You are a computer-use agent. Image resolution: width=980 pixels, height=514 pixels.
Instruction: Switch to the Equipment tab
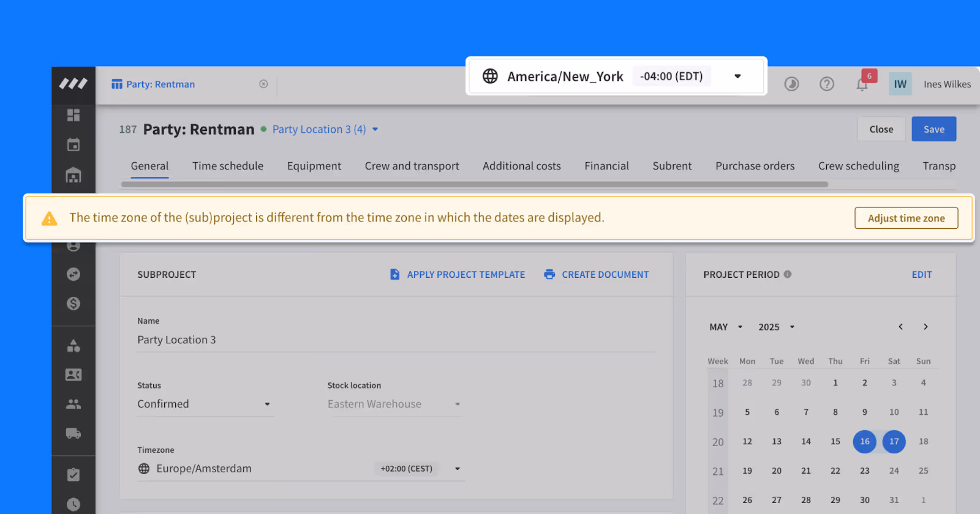[314, 166]
